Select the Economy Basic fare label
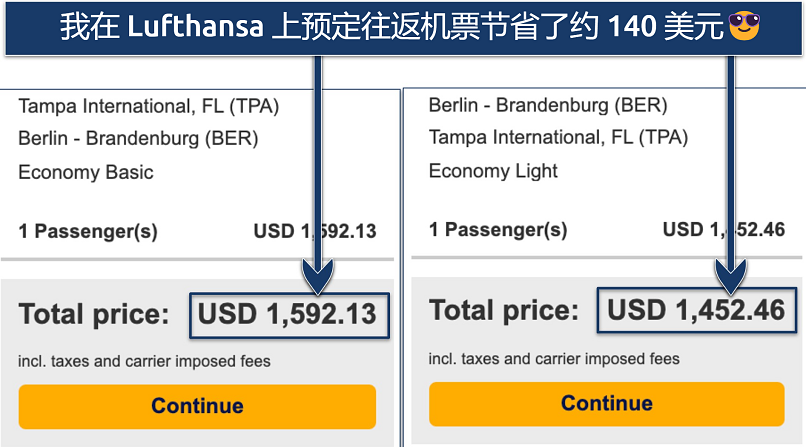Viewport: 806px width, 447px height. (86, 172)
